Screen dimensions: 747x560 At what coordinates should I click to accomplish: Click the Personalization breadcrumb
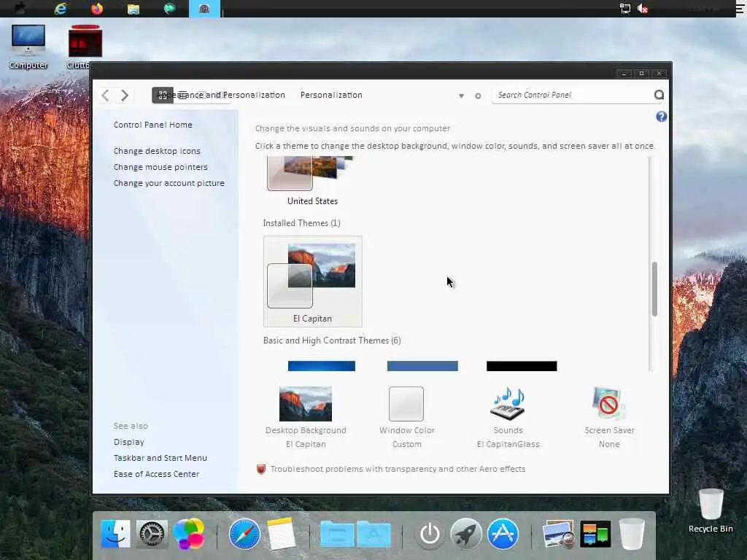point(331,95)
